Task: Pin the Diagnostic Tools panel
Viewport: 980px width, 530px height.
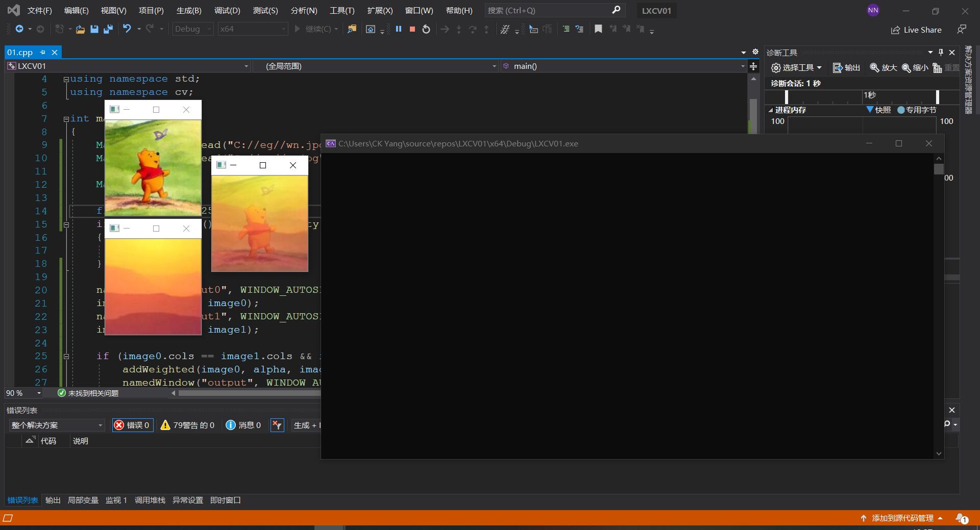Action: click(941, 52)
